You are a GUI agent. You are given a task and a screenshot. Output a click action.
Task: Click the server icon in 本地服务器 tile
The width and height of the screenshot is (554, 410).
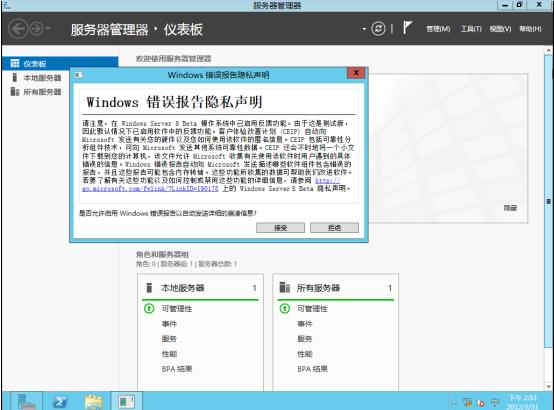point(149,287)
